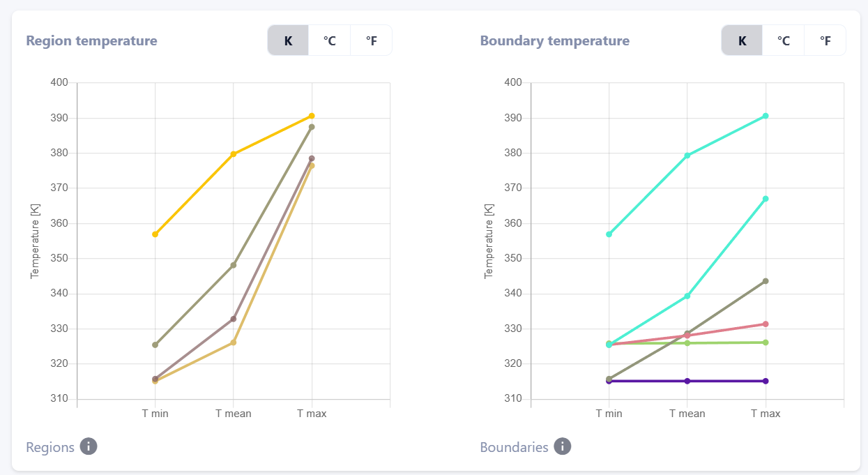Click the yellow region T max point near 390
This screenshot has height=475, width=868.
[x=312, y=116]
